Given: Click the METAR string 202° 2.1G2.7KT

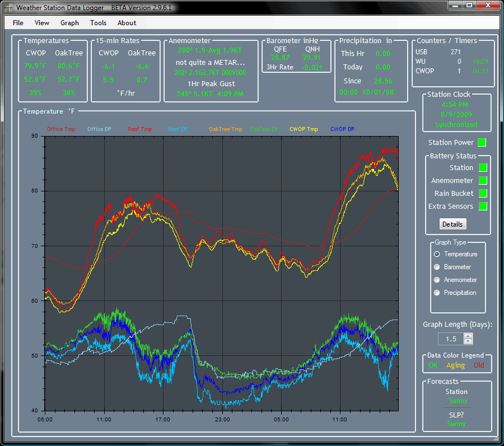Looking at the screenshot, I should pos(210,73).
